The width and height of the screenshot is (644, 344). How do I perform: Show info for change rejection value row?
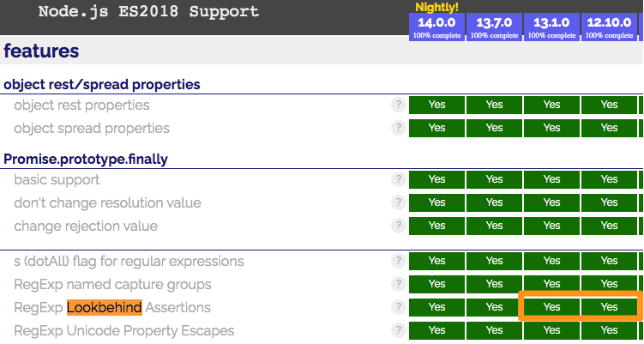[x=399, y=226]
